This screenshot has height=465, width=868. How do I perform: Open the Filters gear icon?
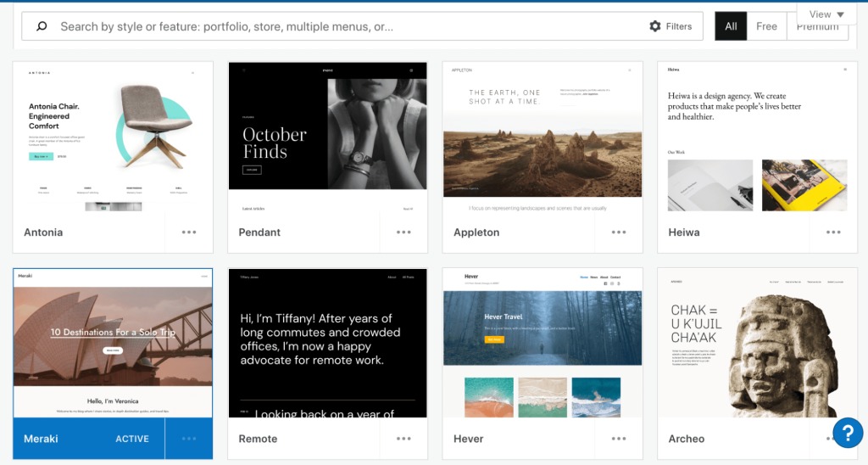click(655, 26)
